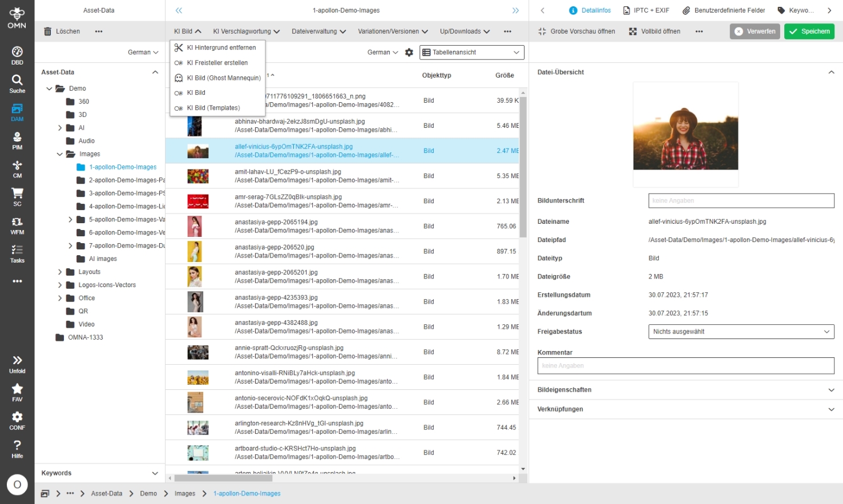Click into the Bildunterschrift input field

pyautogui.click(x=741, y=201)
